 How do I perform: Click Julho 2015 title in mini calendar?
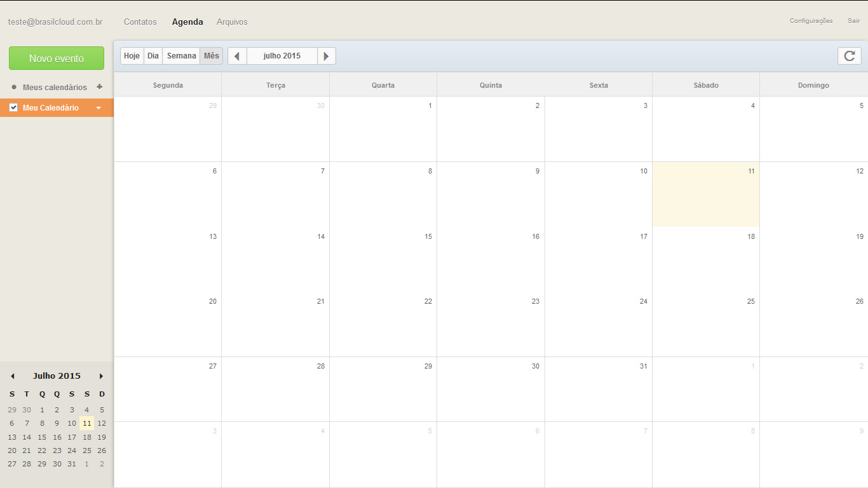[57, 376]
